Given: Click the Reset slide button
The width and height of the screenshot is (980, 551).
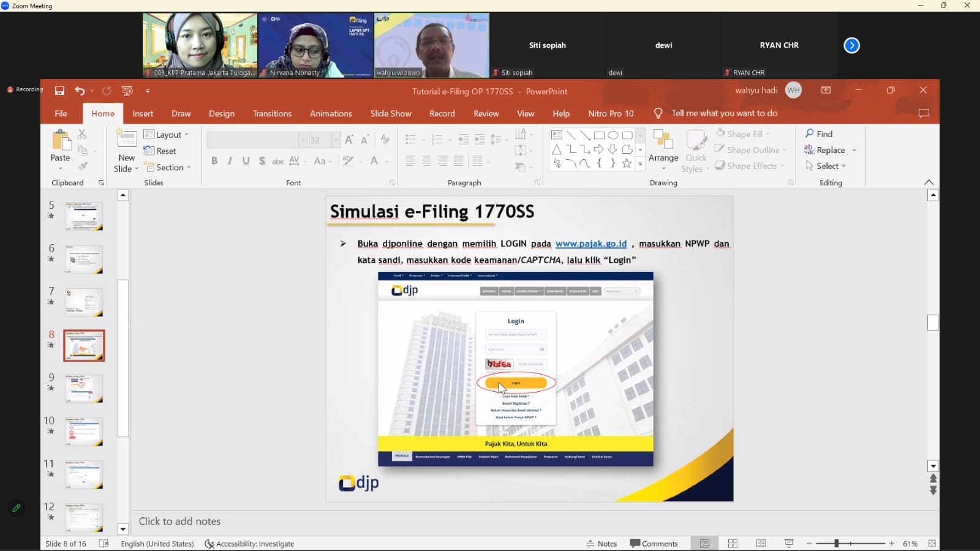Looking at the screenshot, I should (160, 151).
